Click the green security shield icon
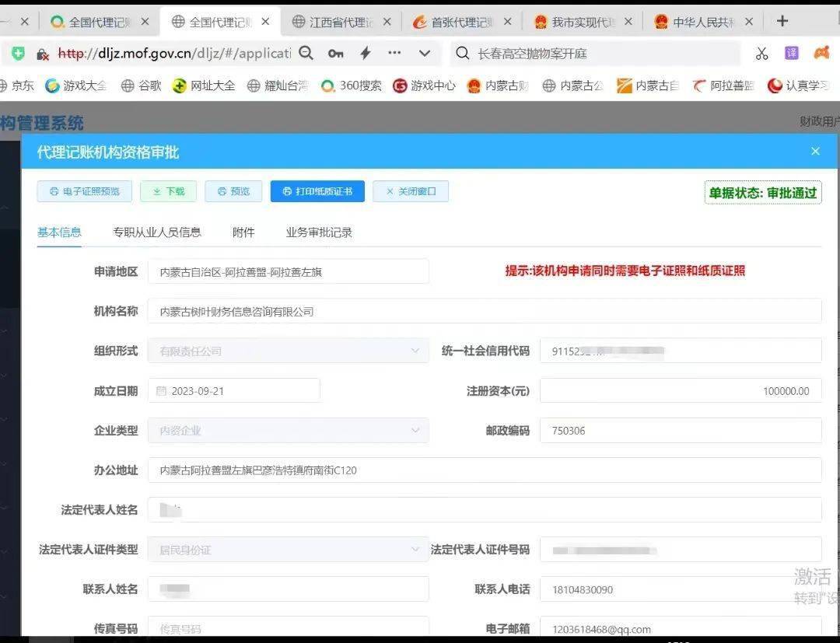The image size is (840, 643). coord(19,53)
